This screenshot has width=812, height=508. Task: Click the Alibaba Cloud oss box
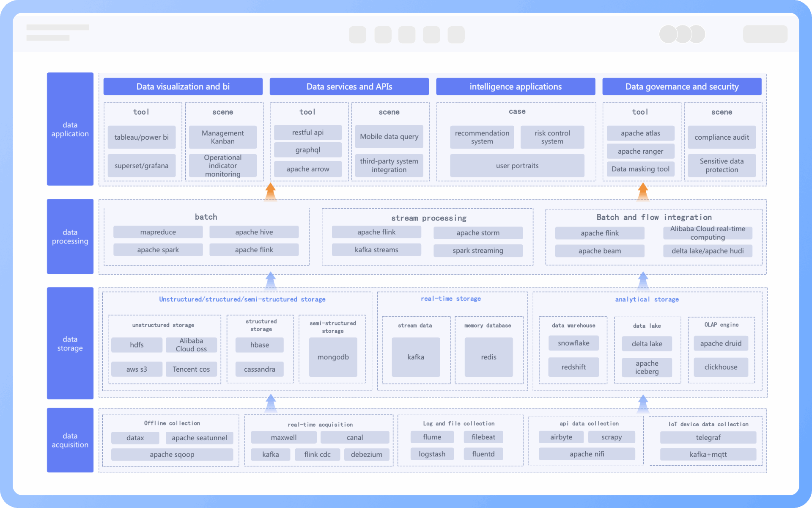coord(191,345)
